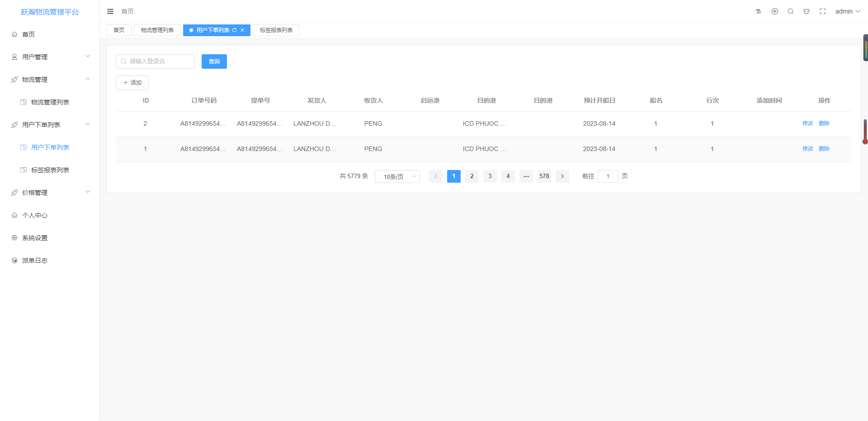Click the 添加 add button

coord(132,83)
